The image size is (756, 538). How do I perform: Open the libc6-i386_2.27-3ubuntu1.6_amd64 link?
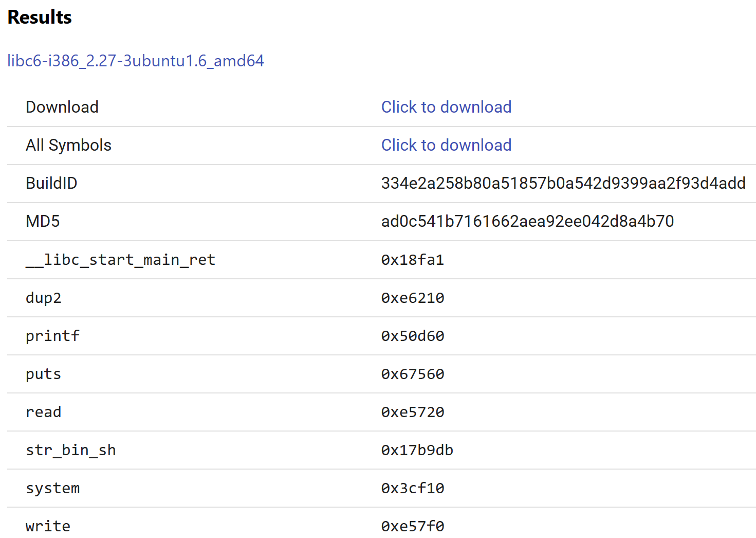pos(135,61)
